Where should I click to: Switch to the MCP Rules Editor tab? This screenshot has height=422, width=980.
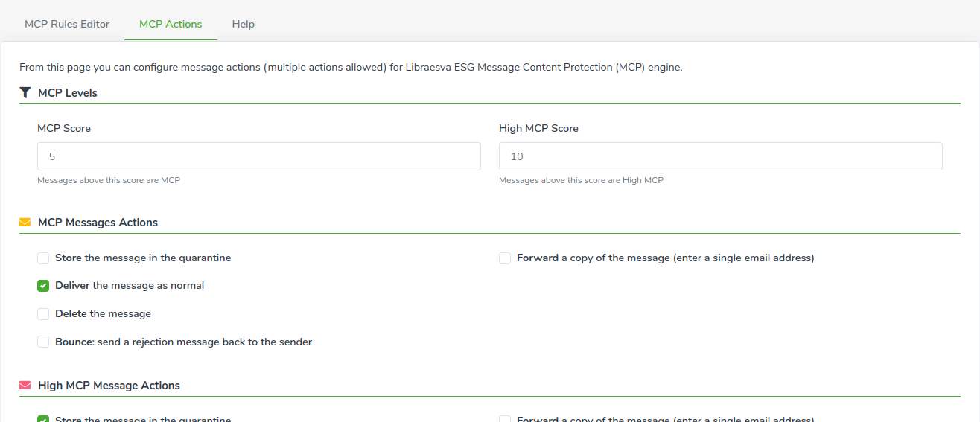67,24
